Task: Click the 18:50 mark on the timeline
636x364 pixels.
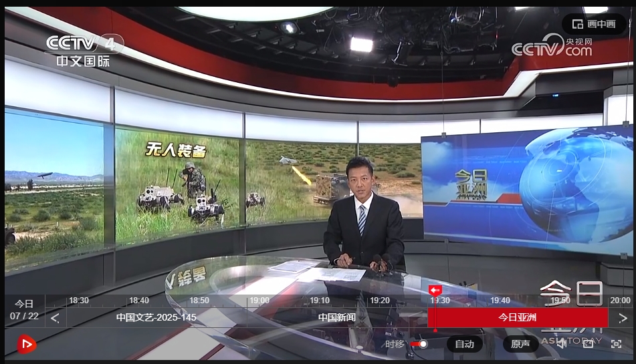Action: tap(199, 301)
